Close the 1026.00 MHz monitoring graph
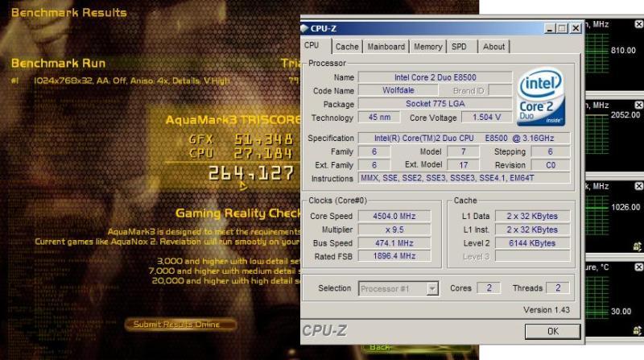644x360 pixels. [639, 186]
